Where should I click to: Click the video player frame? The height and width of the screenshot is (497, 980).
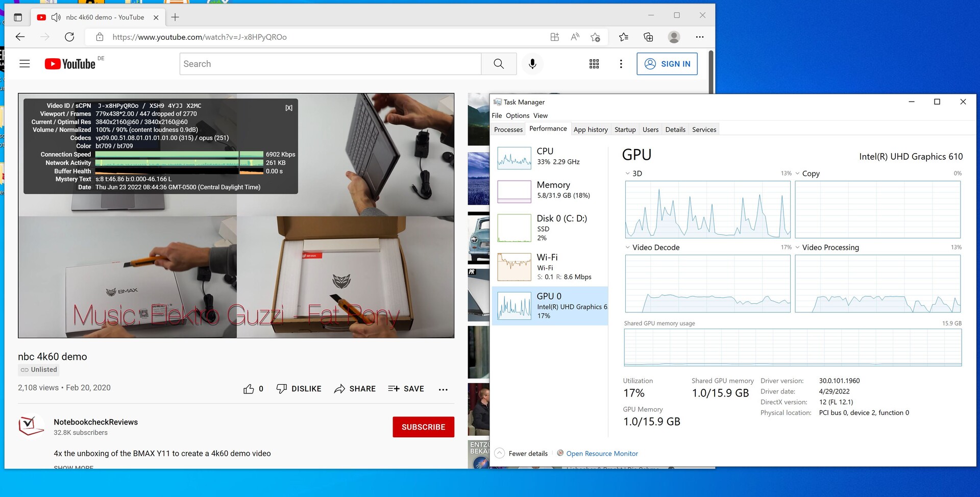(236, 215)
